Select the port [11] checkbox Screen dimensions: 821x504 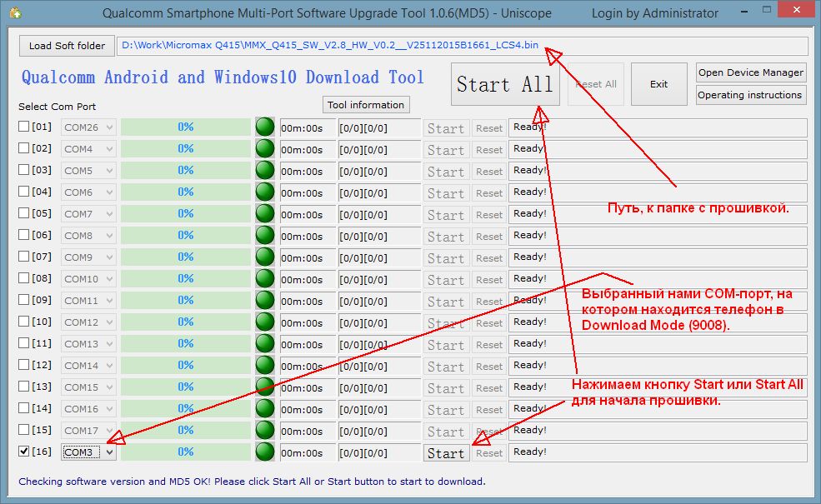point(23,343)
